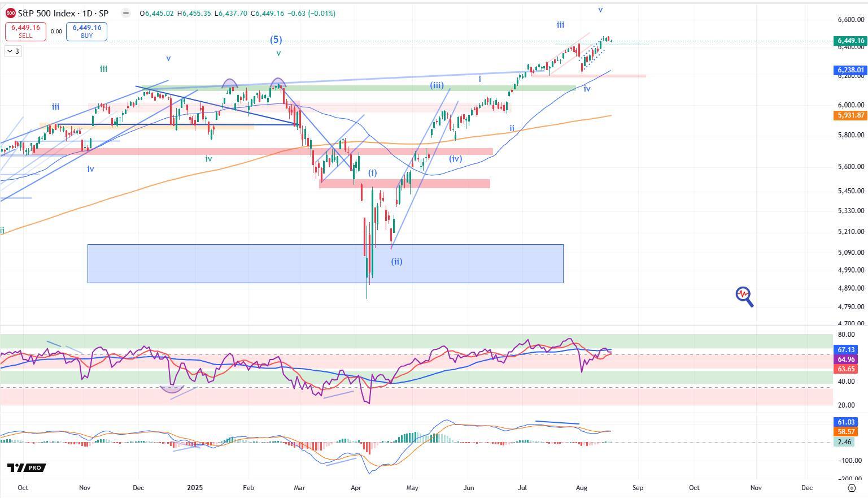Click the 5,600.00 price scale label

click(851, 167)
